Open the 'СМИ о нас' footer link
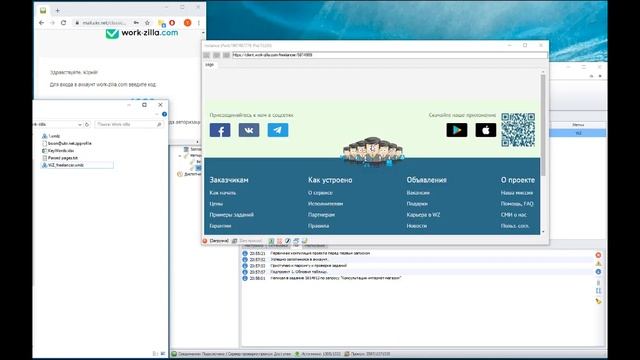The height and width of the screenshot is (360, 640). point(513,215)
